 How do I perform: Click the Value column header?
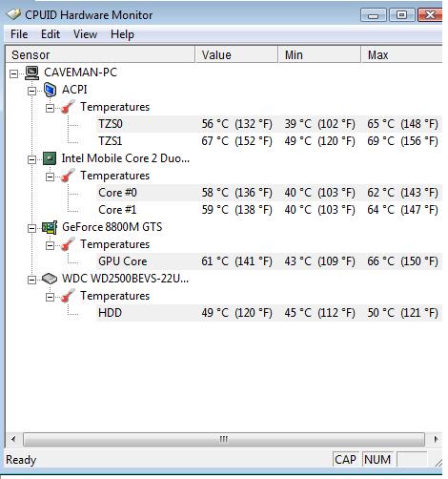click(236, 54)
